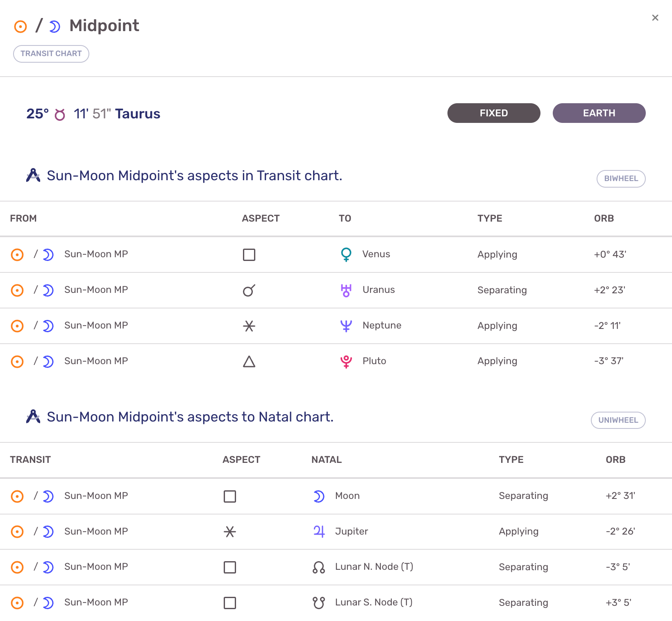Switch to Biwheel chart view

(x=621, y=179)
